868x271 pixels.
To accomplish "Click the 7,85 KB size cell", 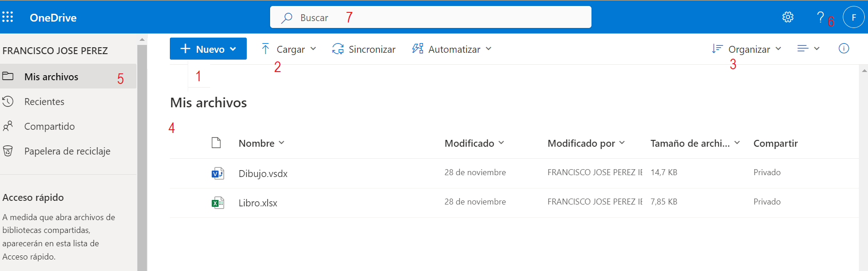I will click(x=664, y=202).
